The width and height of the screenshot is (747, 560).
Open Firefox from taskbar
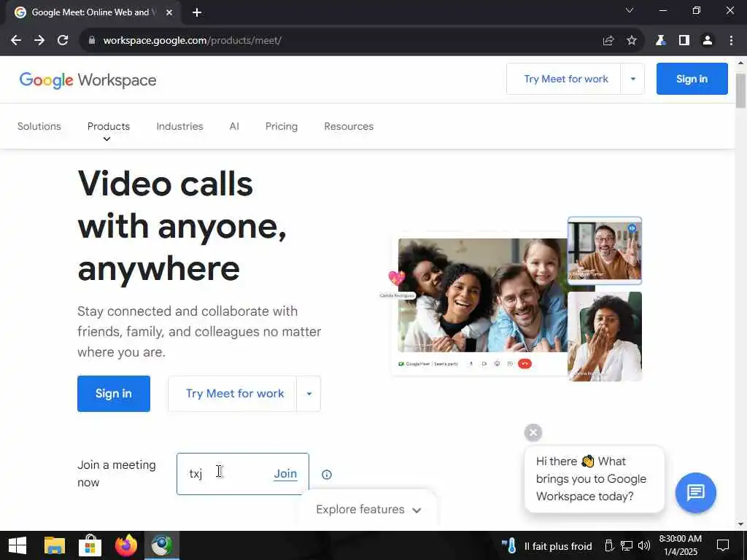pos(125,545)
